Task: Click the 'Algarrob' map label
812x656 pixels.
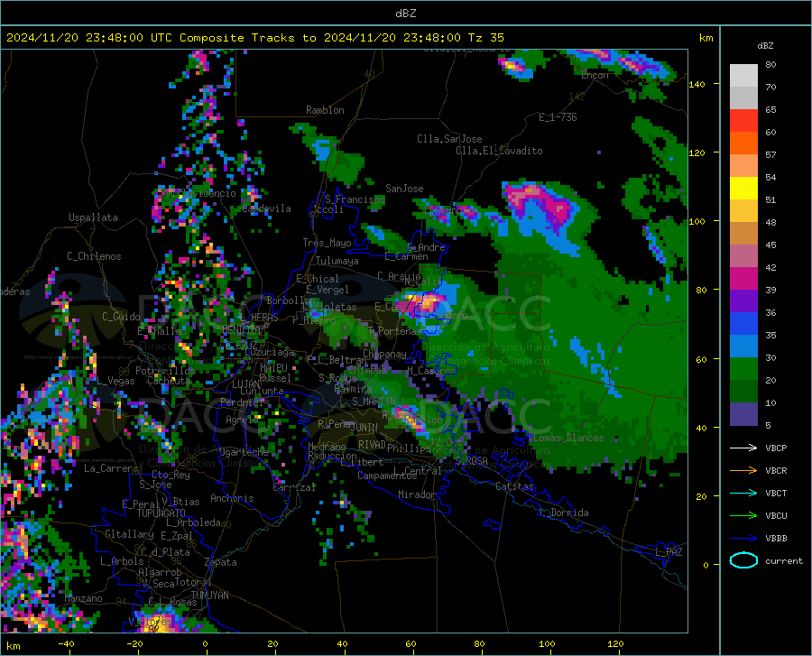Action: point(160,572)
